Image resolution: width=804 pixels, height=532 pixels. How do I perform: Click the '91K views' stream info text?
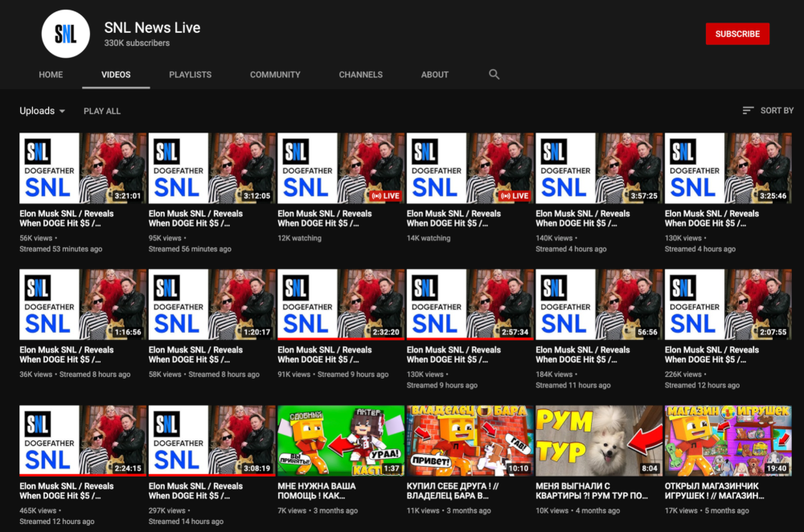pos(334,374)
